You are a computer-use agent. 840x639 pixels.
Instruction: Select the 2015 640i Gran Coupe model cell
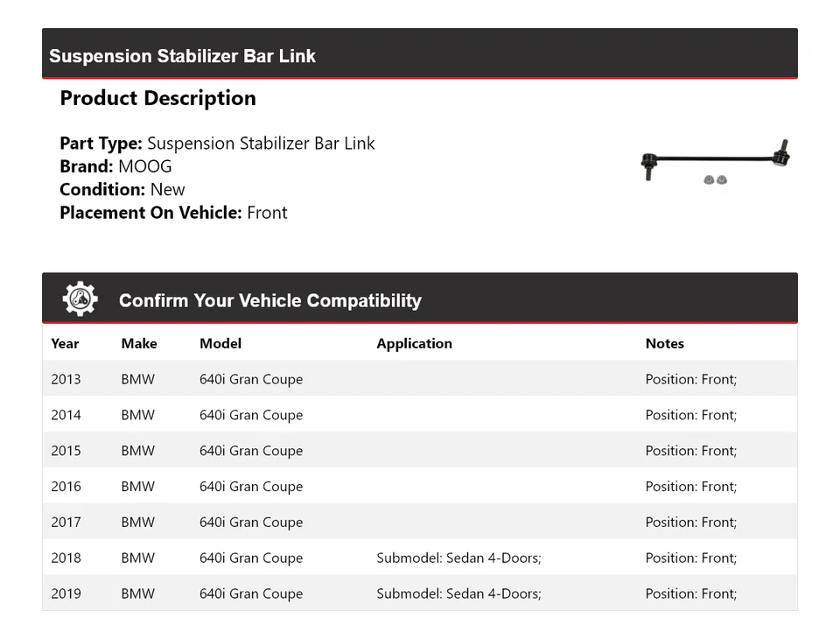[251, 451]
